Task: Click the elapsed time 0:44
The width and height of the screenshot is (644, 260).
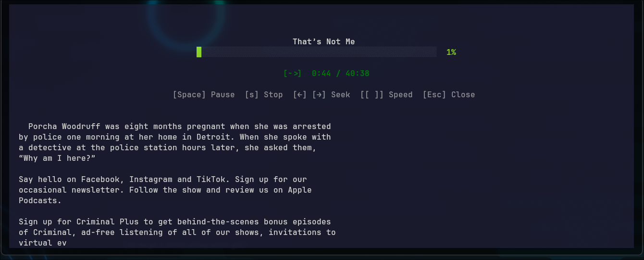Action: click(x=322, y=74)
